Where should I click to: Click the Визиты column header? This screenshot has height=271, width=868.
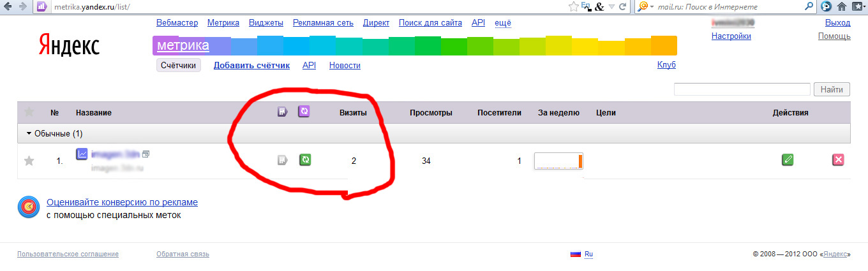click(353, 113)
